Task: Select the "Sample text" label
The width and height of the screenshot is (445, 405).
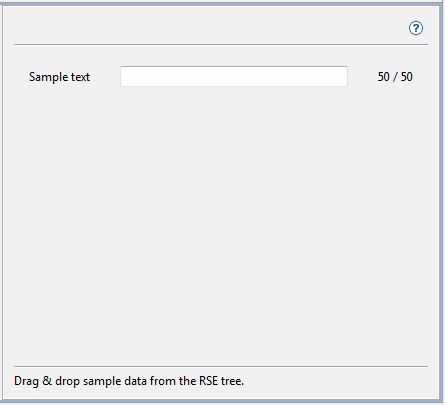Action: pos(59,77)
